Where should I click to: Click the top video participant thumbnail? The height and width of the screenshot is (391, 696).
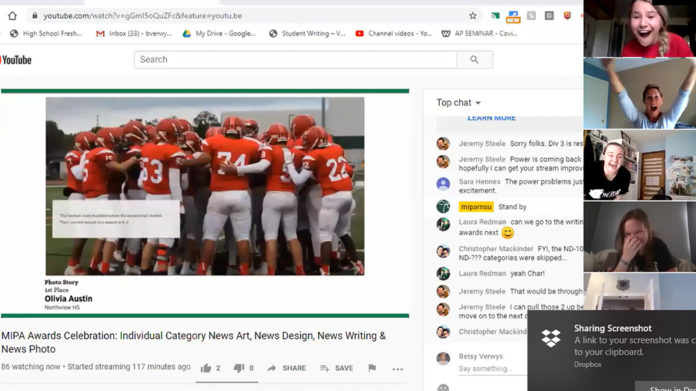coord(640,28)
